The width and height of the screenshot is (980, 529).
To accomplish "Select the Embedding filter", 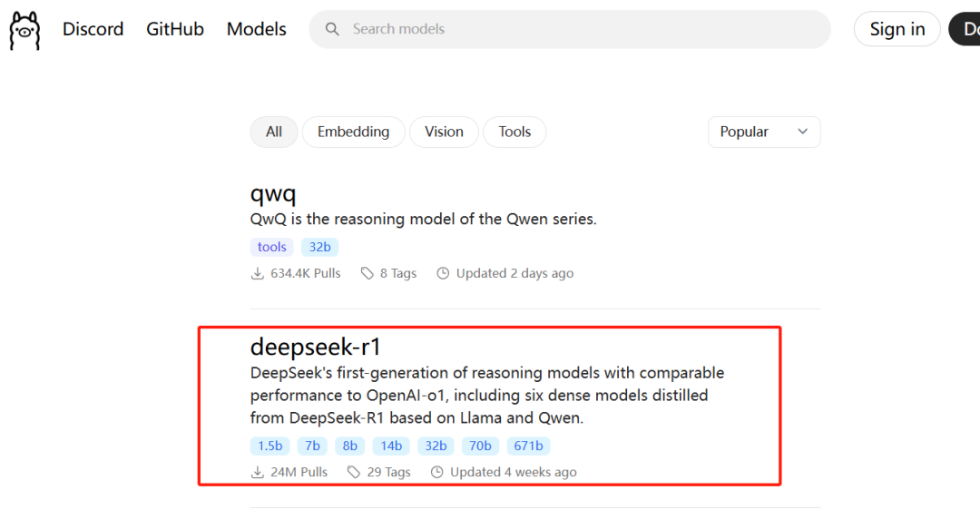I will (353, 132).
